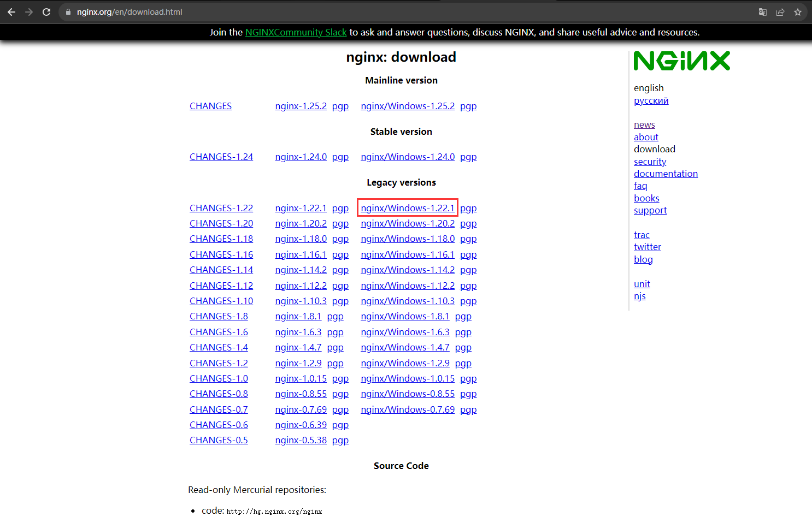The height and width of the screenshot is (517, 812).
Task: Download nginx/Windows-1.20.2
Action: tap(408, 223)
